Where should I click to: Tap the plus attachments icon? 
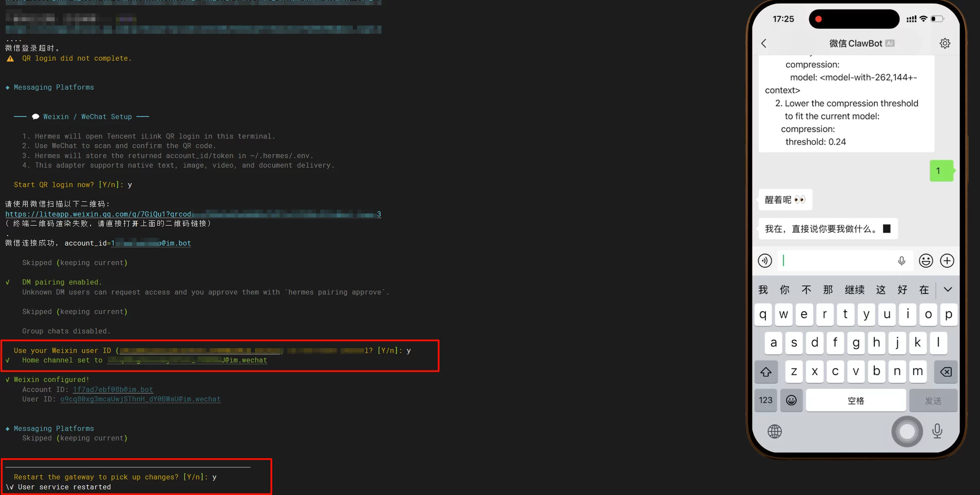pyautogui.click(x=947, y=261)
